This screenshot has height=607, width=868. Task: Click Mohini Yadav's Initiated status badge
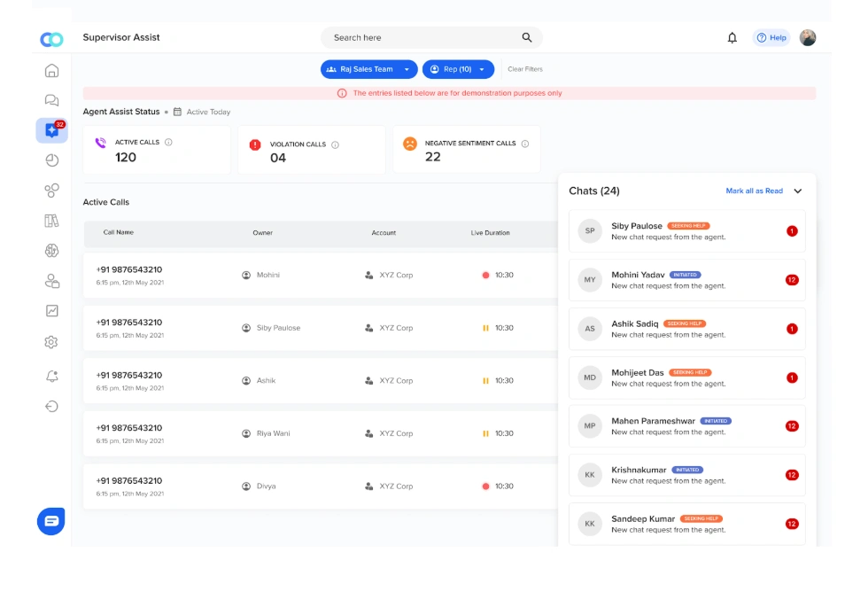point(686,275)
